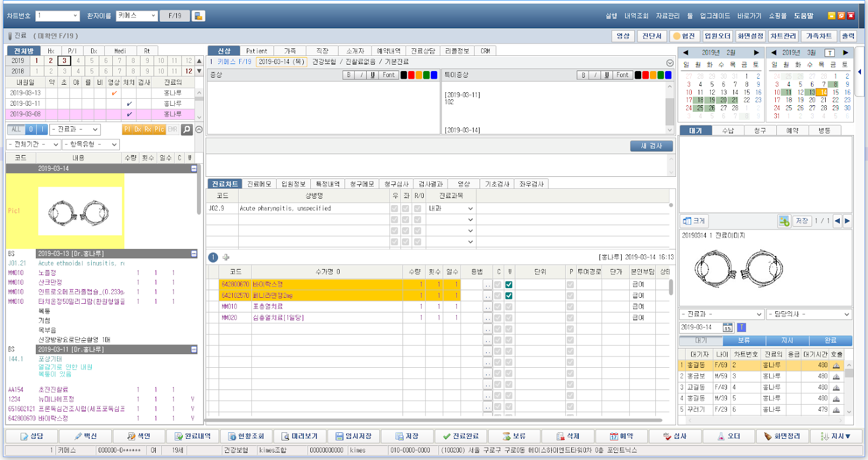Image resolution: width=868 pixels, height=460 pixels.
Task: Toggle underline formatting in 증상 toolbar
Action: click(x=373, y=75)
